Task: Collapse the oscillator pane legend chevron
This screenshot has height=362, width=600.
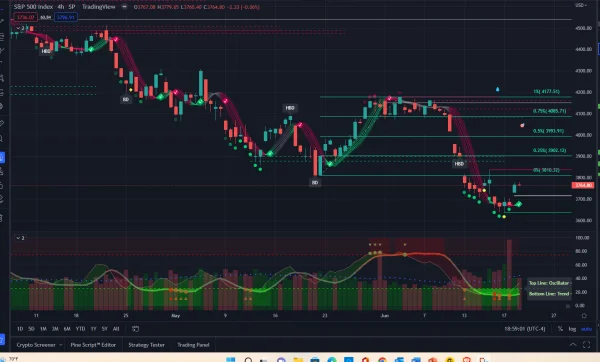Action: click(18, 238)
